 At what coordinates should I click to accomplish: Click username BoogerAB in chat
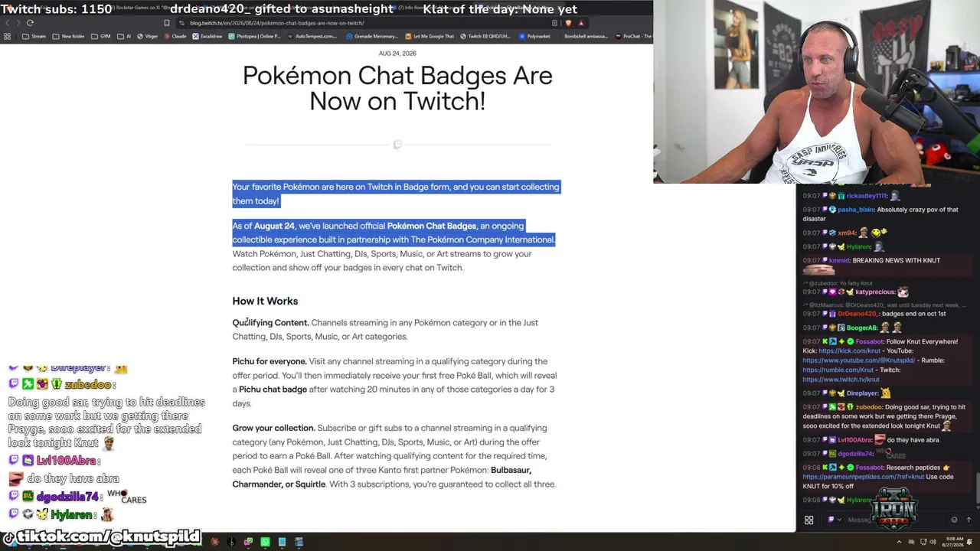pyautogui.click(x=862, y=328)
